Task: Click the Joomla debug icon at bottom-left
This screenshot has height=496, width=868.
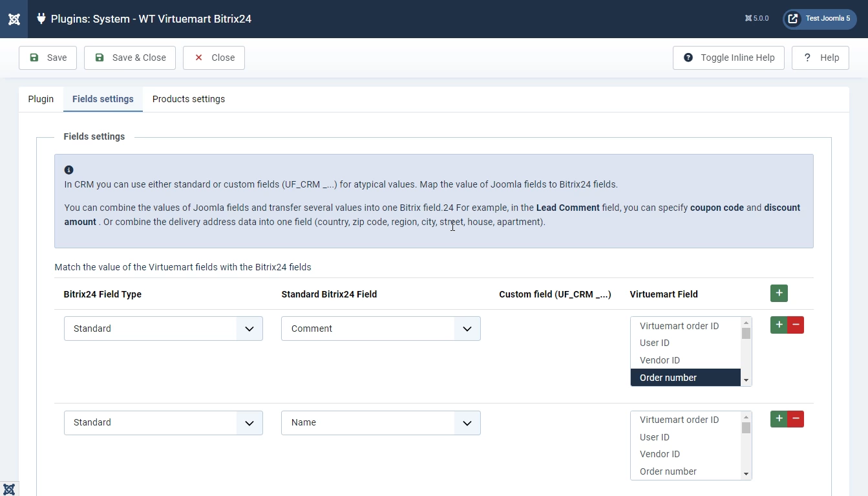Action: pos(9,489)
